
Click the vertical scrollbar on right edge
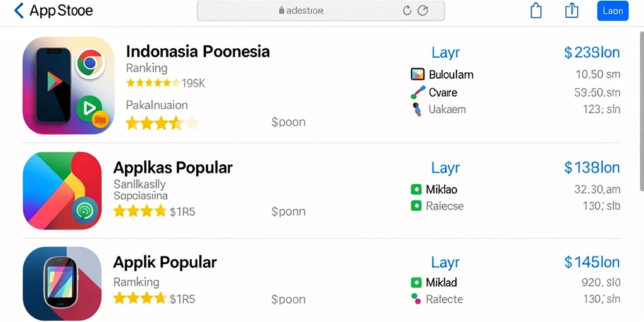pyautogui.click(x=641, y=111)
